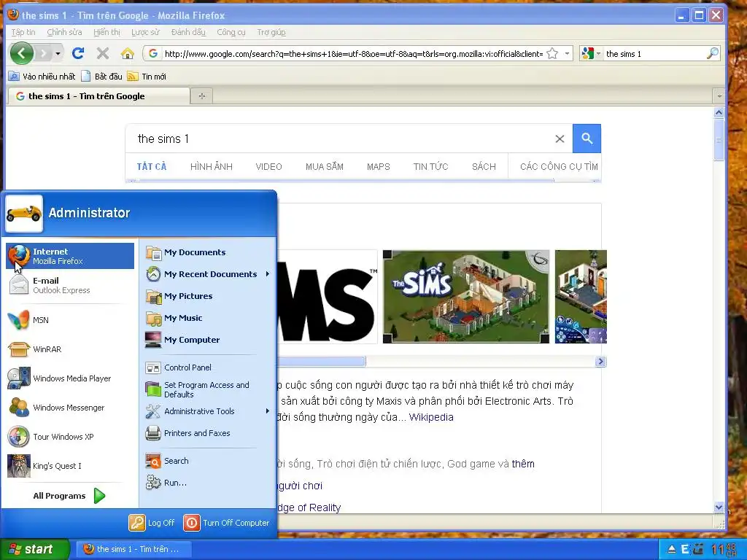Open Windows Messenger
Screen dimensions: 747x560
(x=70, y=408)
